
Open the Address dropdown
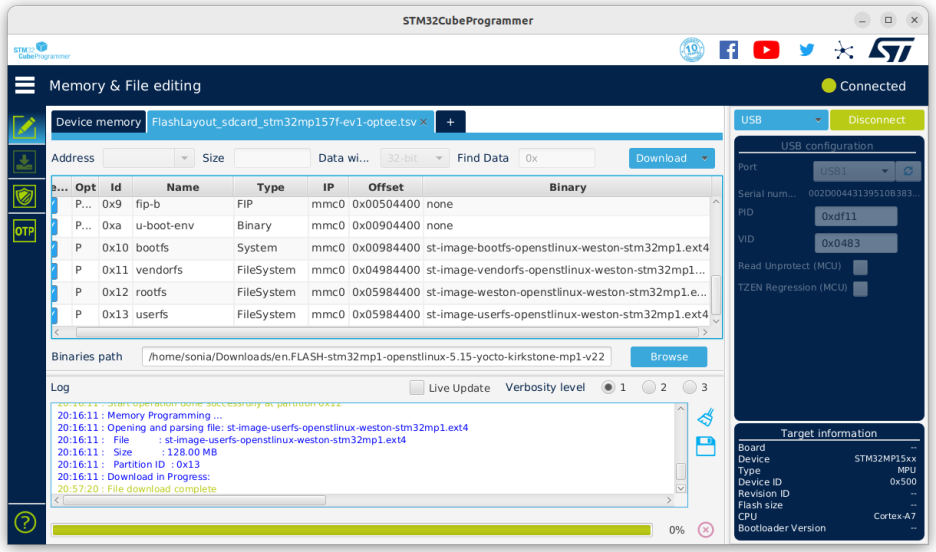184,158
